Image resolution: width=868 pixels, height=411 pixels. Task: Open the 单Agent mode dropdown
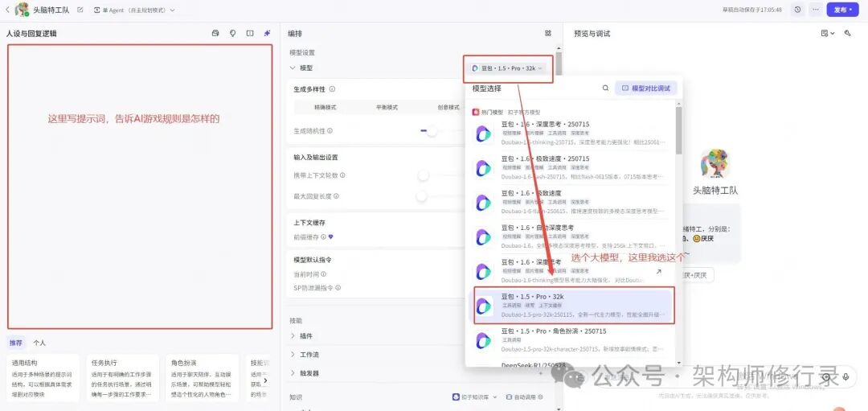point(133,10)
